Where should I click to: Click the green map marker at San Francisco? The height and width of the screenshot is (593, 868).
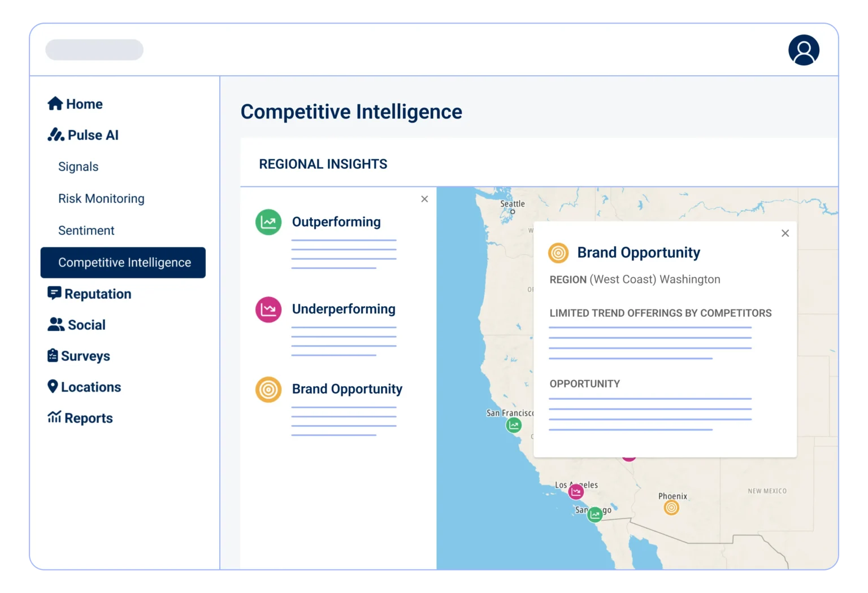tap(514, 425)
